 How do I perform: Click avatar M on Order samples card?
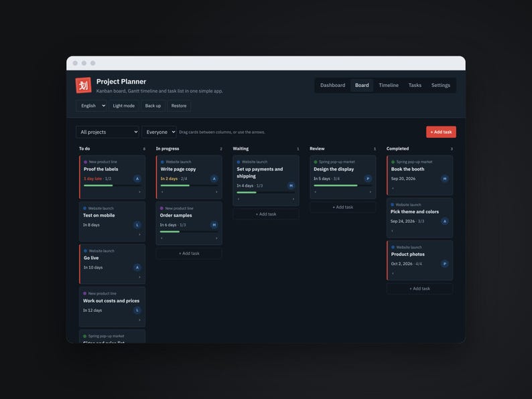pyautogui.click(x=214, y=225)
